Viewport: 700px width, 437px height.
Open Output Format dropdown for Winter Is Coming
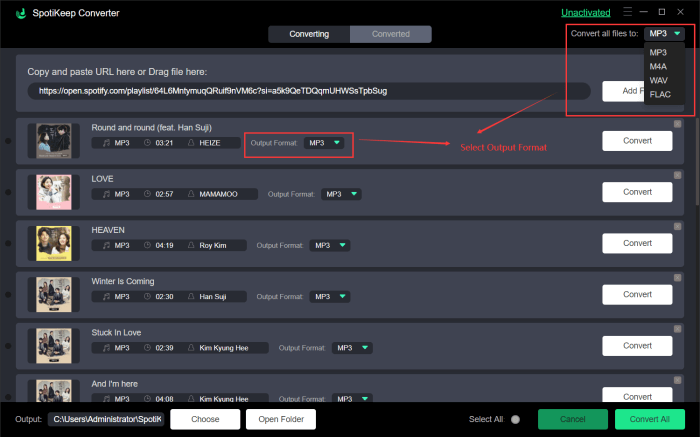[x=329, y=296]
